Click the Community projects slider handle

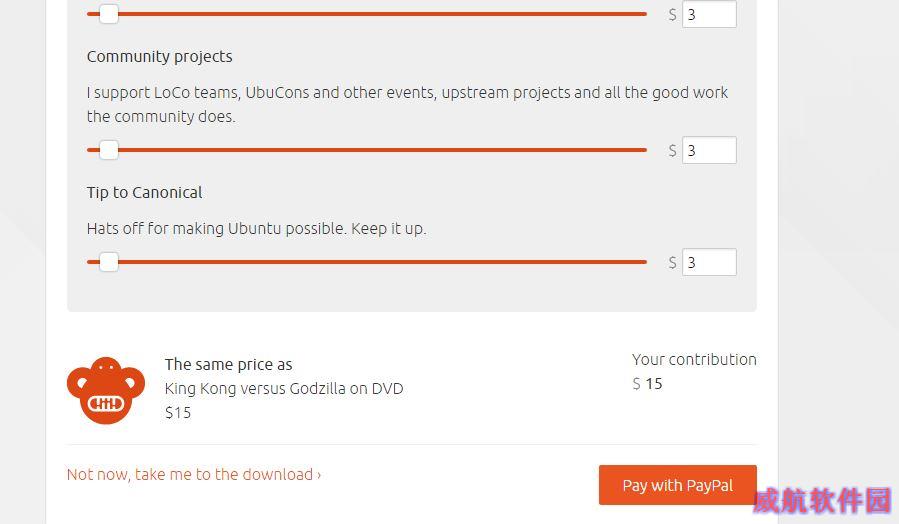click(x=108, y=150)
